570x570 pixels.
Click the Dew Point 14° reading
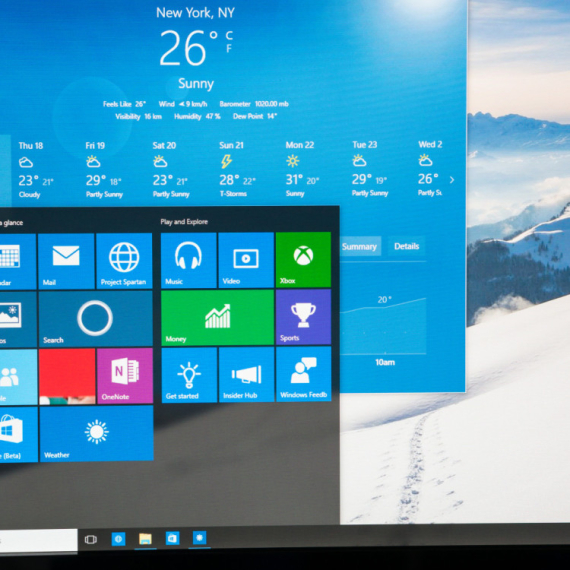[255, 116]
